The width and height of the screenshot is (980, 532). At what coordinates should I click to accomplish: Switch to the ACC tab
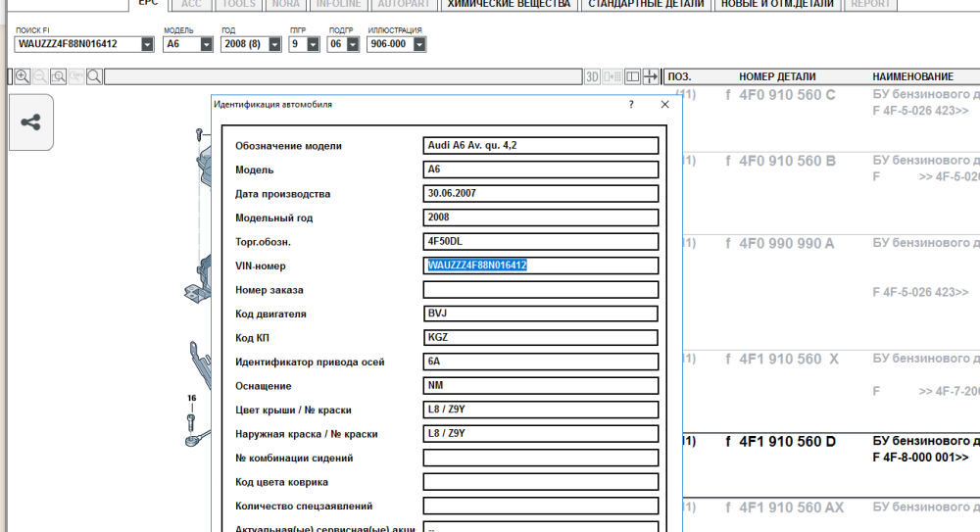coord(191,4)
